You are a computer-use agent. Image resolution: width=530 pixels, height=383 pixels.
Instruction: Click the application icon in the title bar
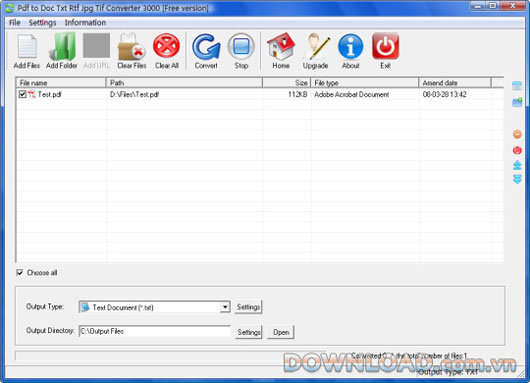(x=9, y=8)
